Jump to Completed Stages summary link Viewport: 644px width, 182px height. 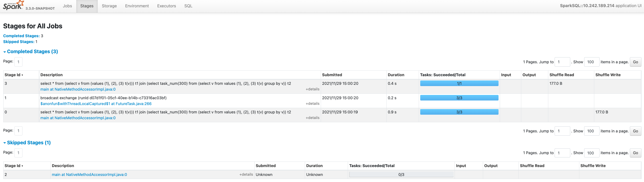(x=21, y=36)
